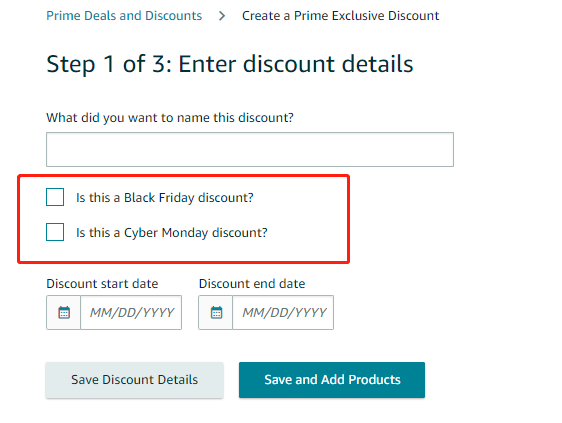Click the 'Discount start date' label
This screenshot has height=423, width=562.
[x=102, y=284]
